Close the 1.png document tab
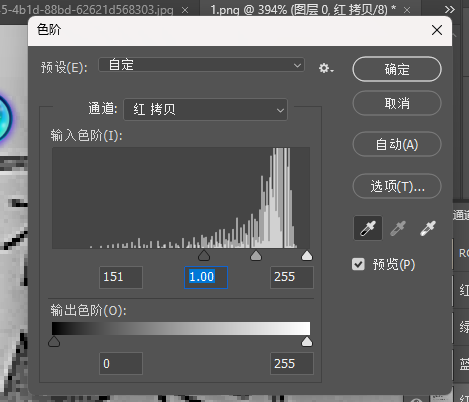Screen dimensions: 469x402 (407, 10)
